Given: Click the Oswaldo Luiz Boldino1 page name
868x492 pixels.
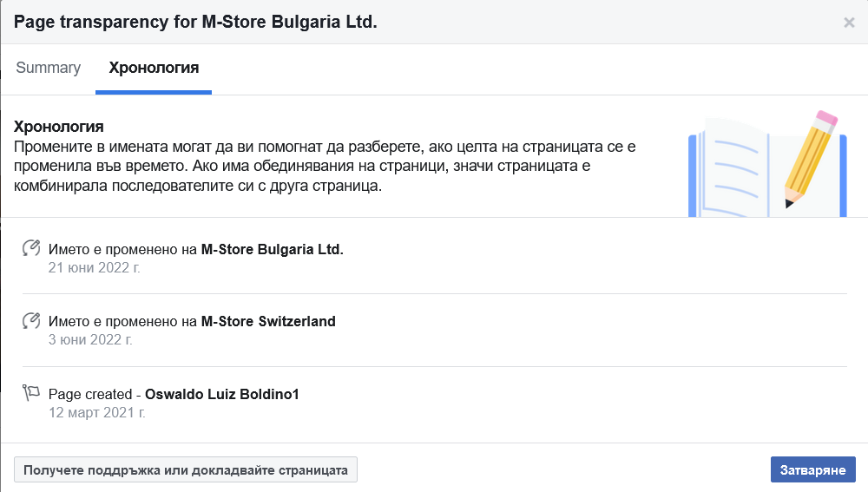Looking at the screenshot, I should pyautogui.click(x=221, y=394).
